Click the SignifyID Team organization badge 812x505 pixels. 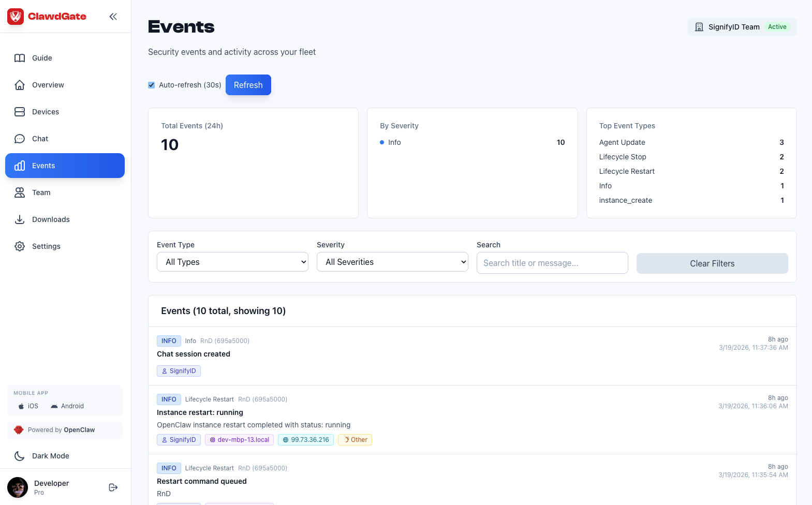tap(742, 27)
